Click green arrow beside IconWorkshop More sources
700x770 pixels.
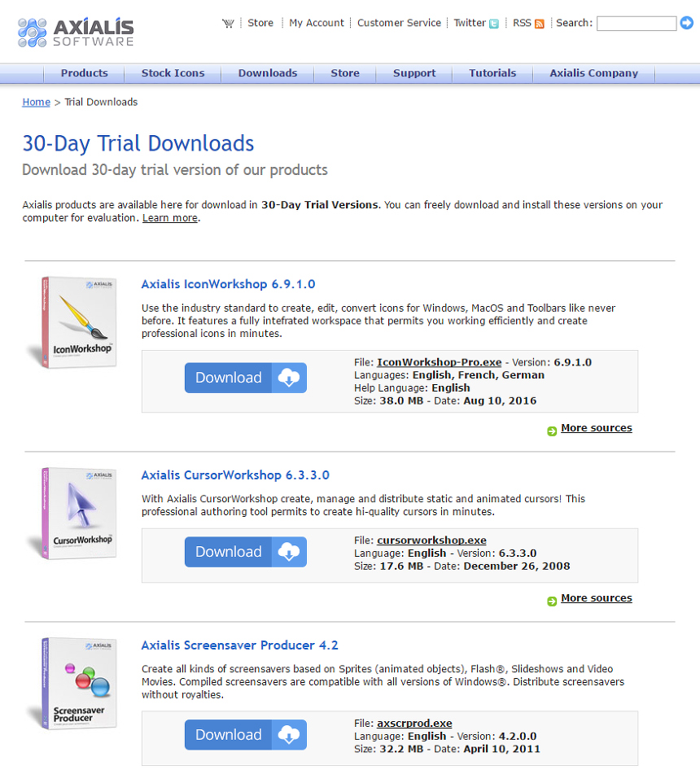(x=552, y=430)
